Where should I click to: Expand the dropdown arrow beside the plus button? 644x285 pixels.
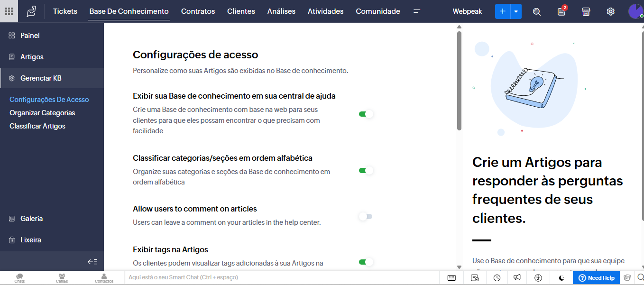516,11
